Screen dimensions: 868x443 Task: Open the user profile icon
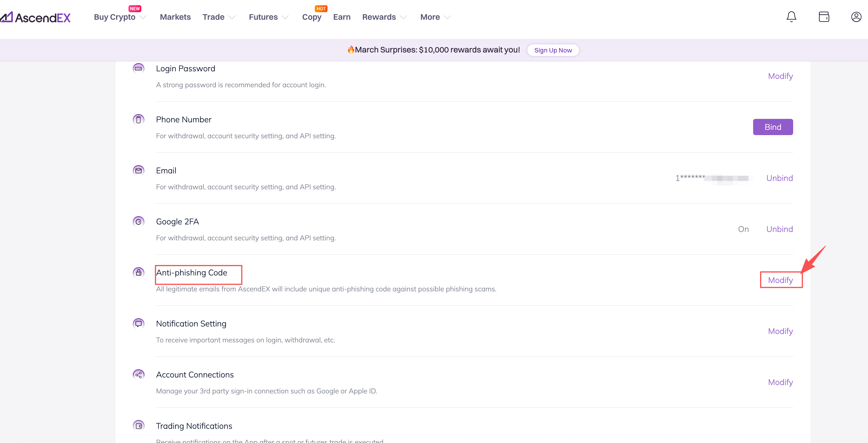856,17
